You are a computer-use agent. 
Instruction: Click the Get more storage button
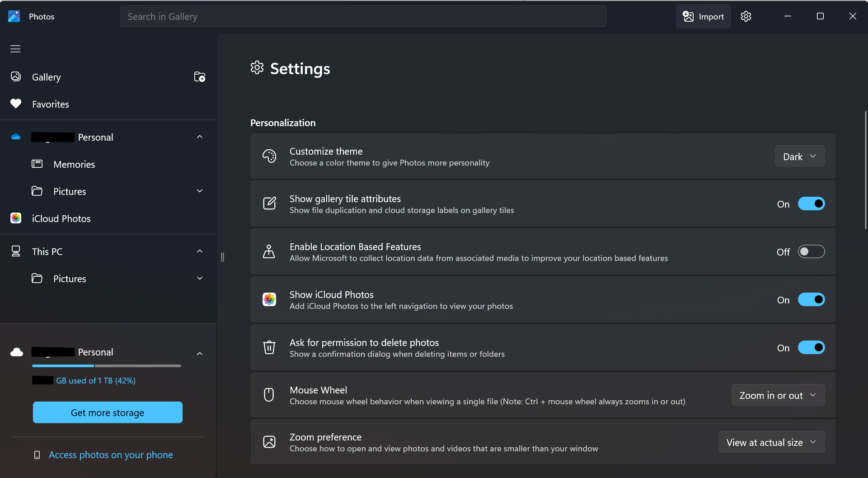coord(108,412)
